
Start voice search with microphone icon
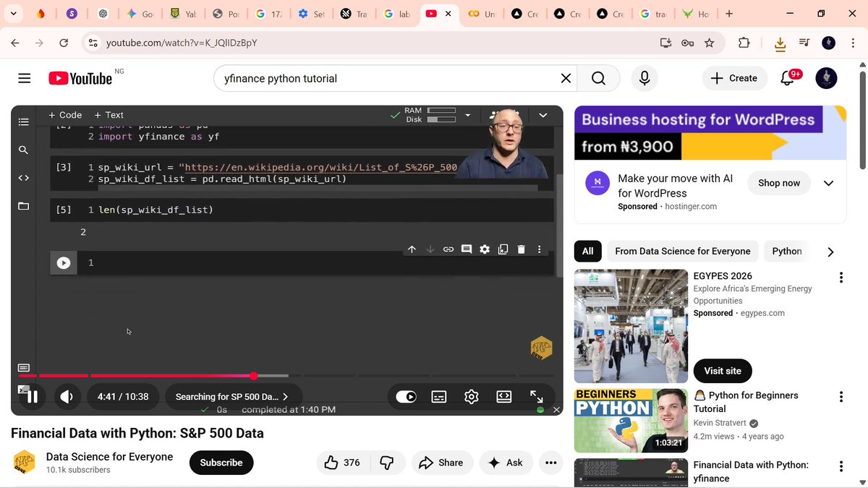[x=644, y=78]
